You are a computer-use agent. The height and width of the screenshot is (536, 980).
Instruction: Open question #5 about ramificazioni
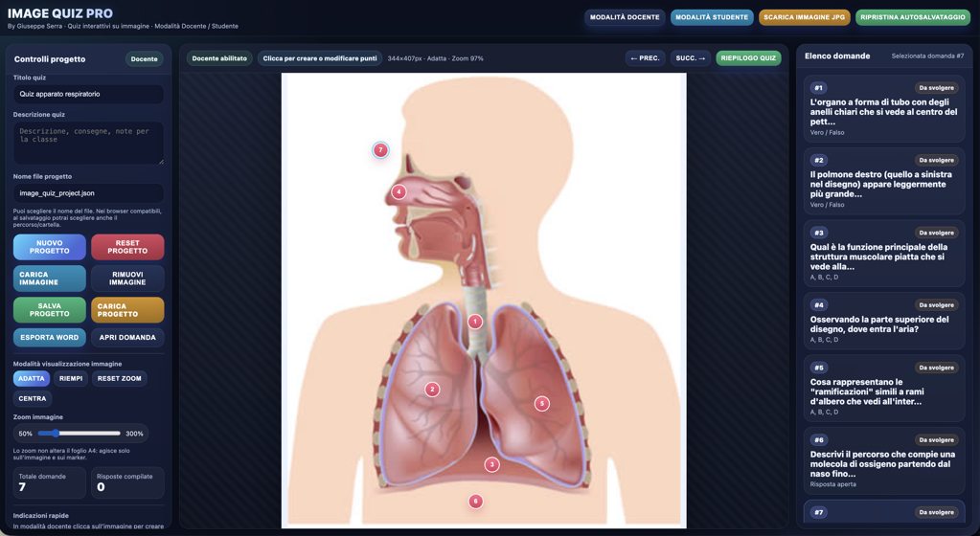coord(884,389)
